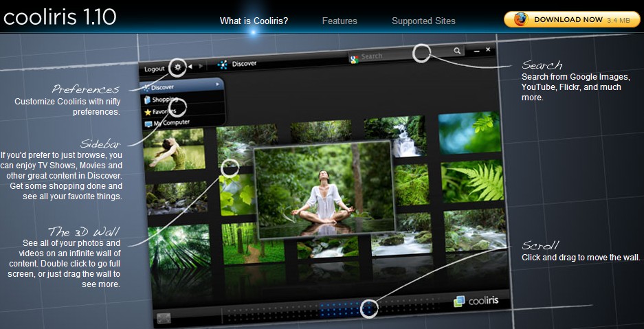Image resolution: width=644 pixels, height=329 pixels.
Task: Click the Cooliris logo in viewer corner
Action: coord(476,301)
